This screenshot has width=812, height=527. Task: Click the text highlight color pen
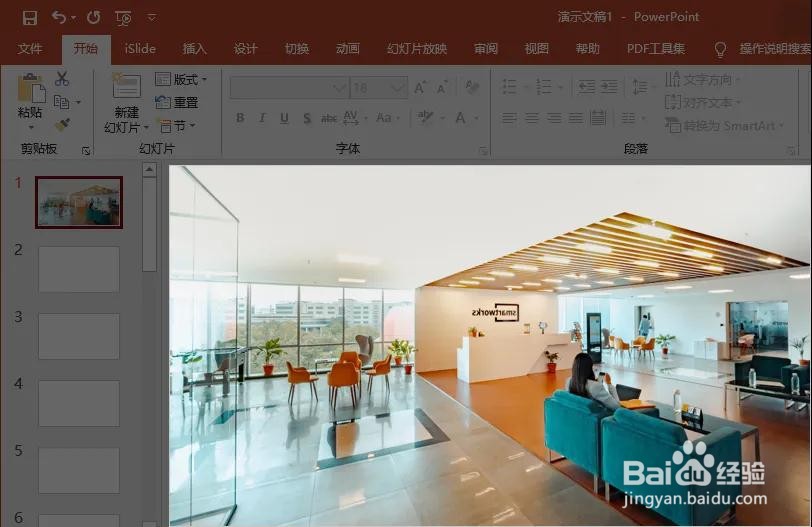click(426, 118)
